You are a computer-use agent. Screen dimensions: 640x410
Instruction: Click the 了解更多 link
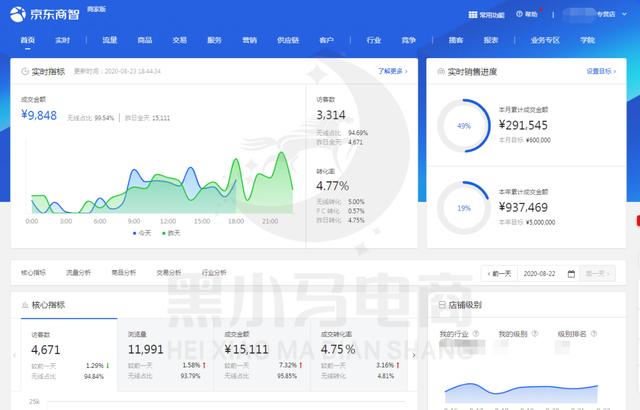coord(392,71)
